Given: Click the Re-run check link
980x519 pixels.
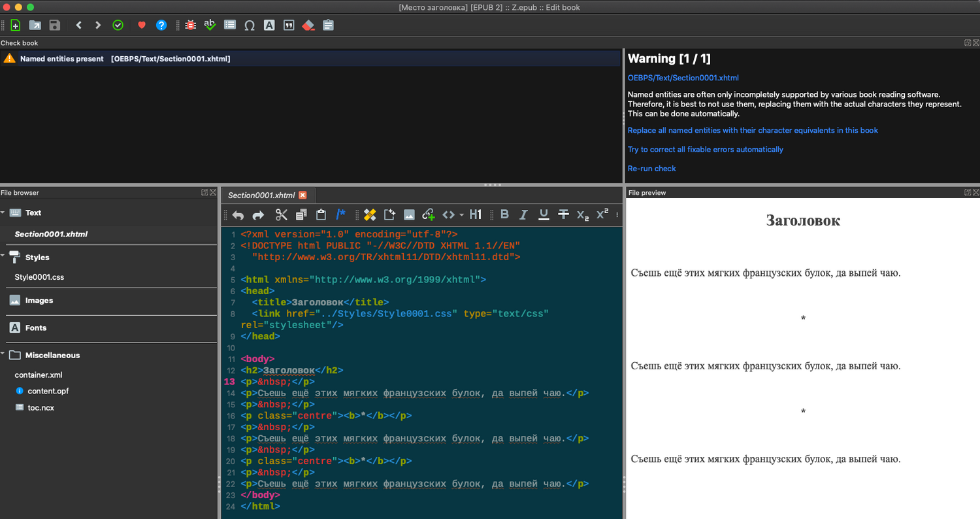Looking at the screenshot, I should pyautogui.click(x=651, y=169).
